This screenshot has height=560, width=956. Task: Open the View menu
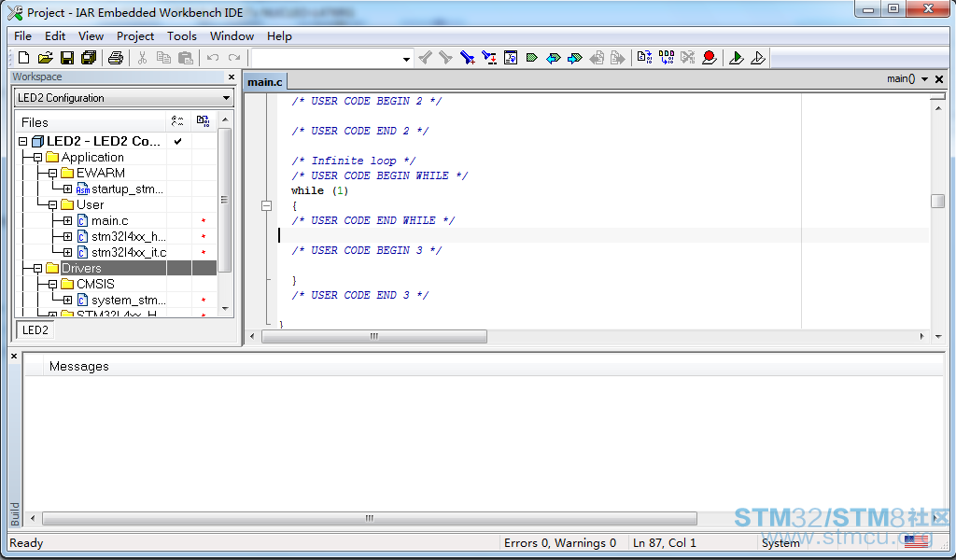[91, 36]
